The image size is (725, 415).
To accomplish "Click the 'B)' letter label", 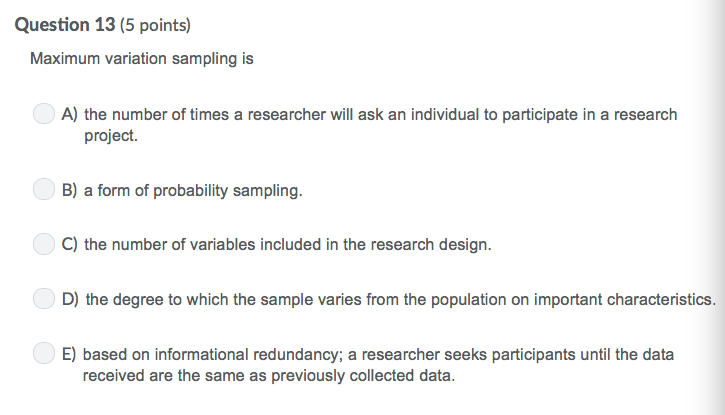I will pos(70,190).
